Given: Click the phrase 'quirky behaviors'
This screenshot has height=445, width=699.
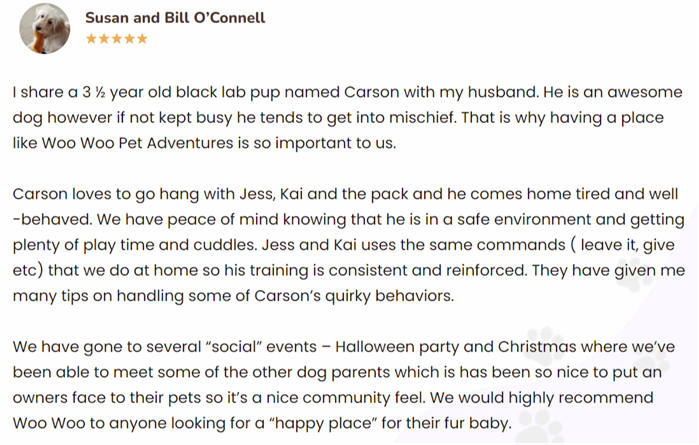Looking at the screenshot, I should pyautogui.click(x=390, y=296).
